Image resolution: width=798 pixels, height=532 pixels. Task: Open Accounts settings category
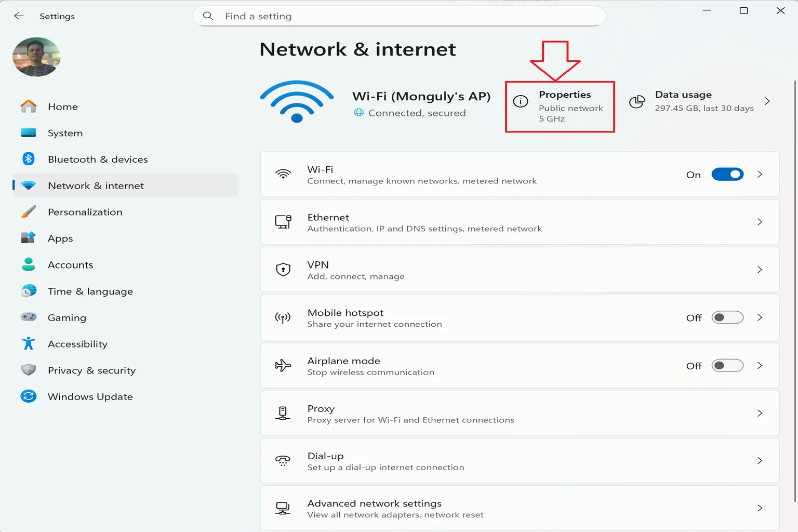pos(125,264)
